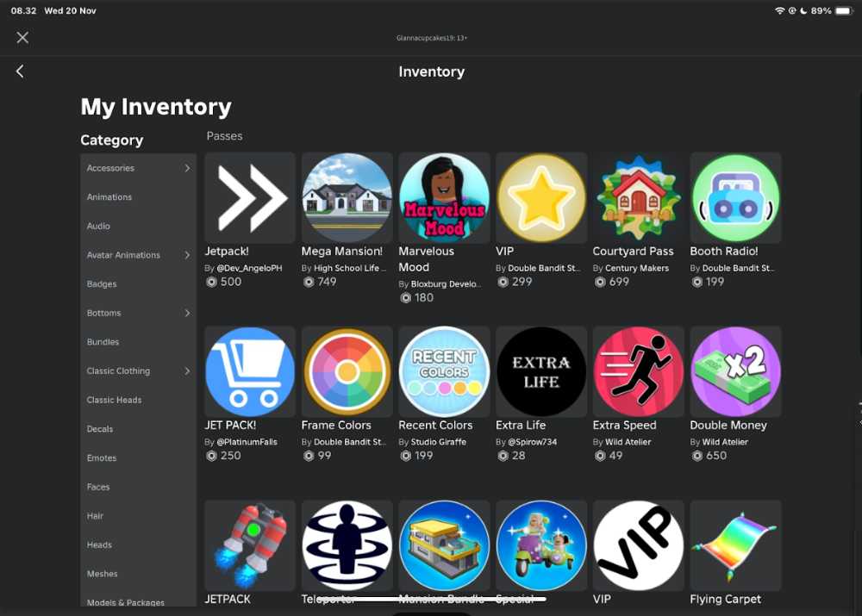Expand the Classic Clothing chevron
The image size is (862, 616).
[187, 371]
